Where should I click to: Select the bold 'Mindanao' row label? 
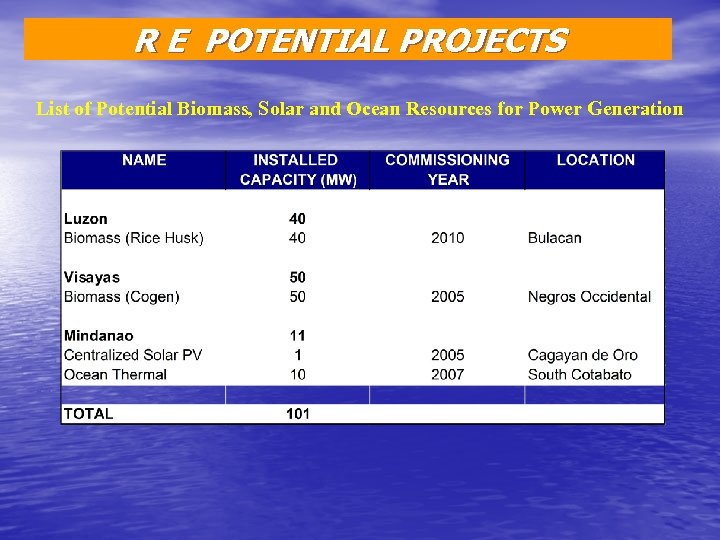coord(99,336)
